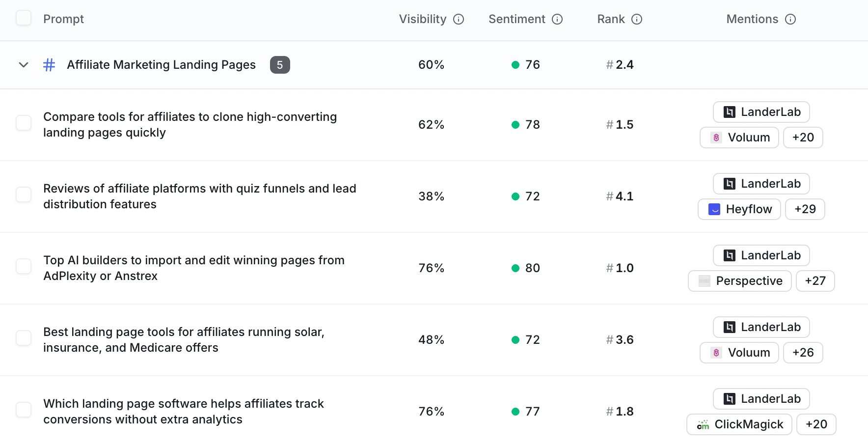Expand the +29 additional mentions chip

click(805, 209)
